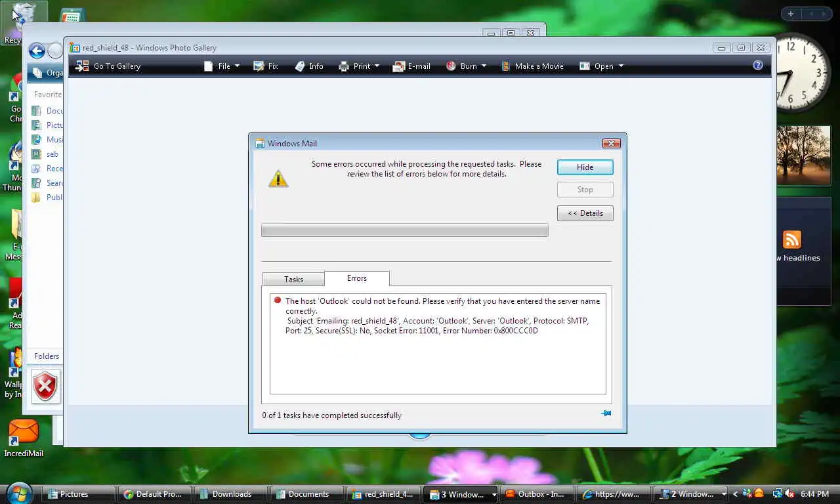Open Documents in Explorer favorites

[48, 111]
